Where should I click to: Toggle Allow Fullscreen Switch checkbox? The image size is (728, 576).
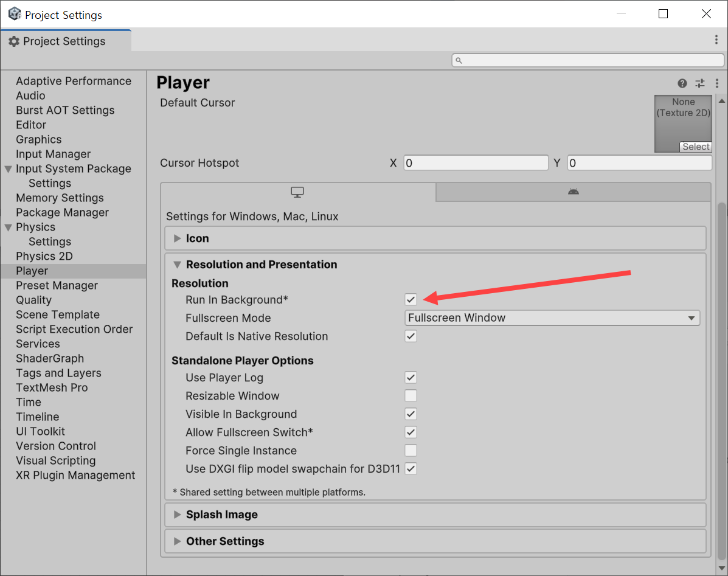(x=411, y=432)
